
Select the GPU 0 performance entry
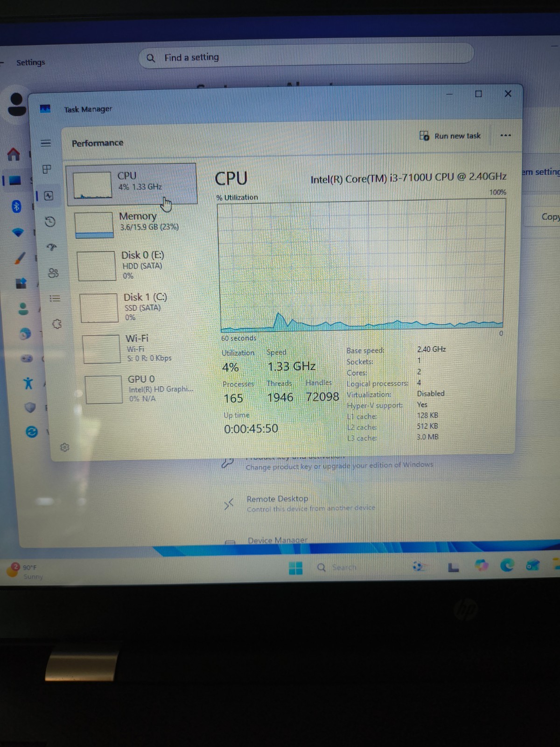[x=142, y=388]
